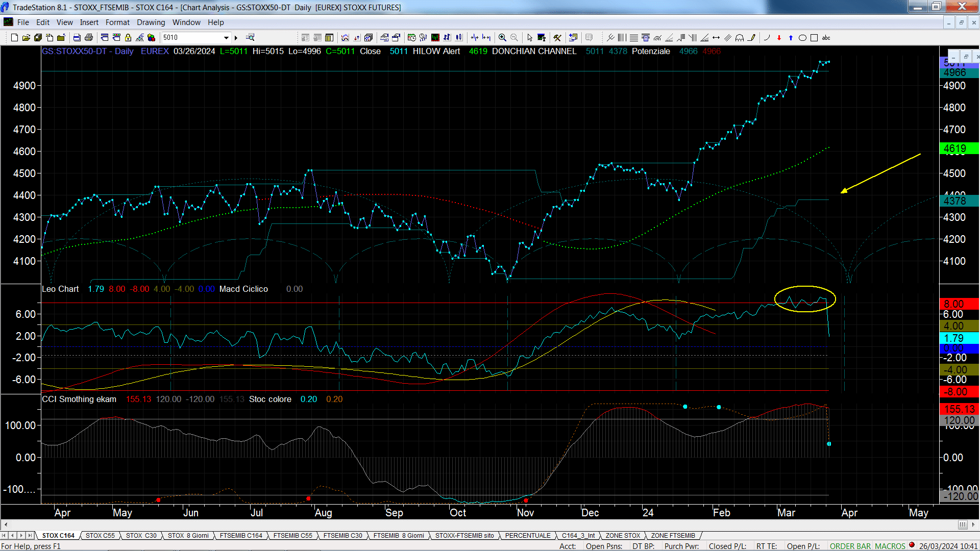Select the cycle arcs drawing tool

pyautogui.click(x=740, y=38)
